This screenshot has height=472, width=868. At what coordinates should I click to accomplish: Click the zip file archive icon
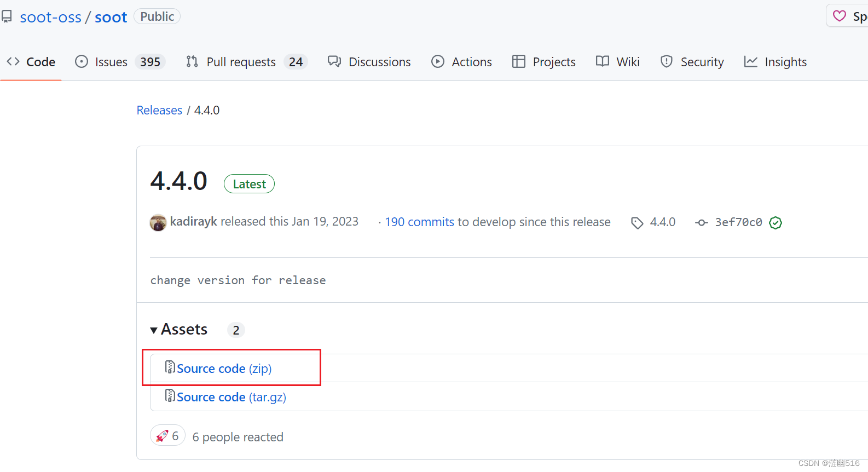[170, 367]
